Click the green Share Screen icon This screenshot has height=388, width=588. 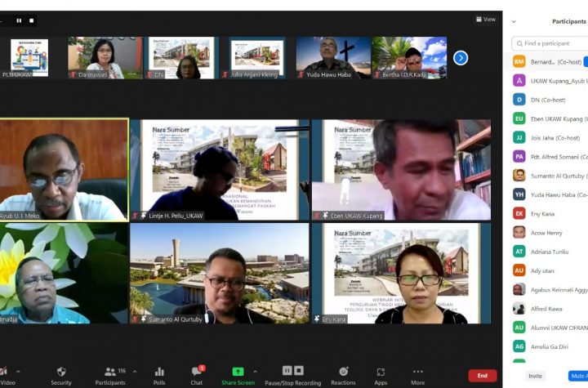(238, 371)
